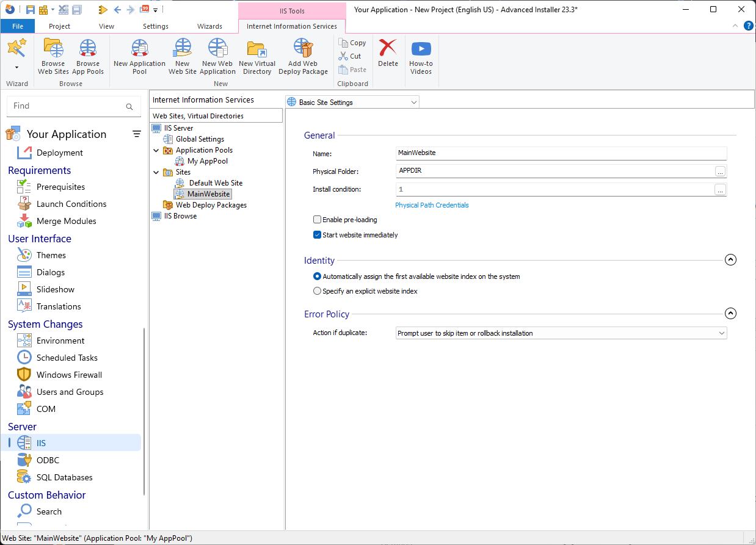Viewport: 756px width, 545px height.
Task: Select Automatically assign website index option
Action: point(317,276)
